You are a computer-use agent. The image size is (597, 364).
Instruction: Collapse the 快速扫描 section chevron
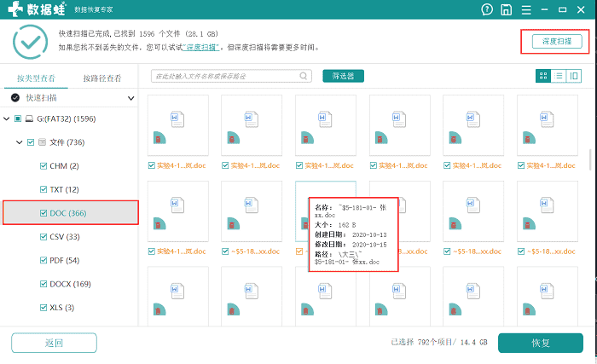131,98
